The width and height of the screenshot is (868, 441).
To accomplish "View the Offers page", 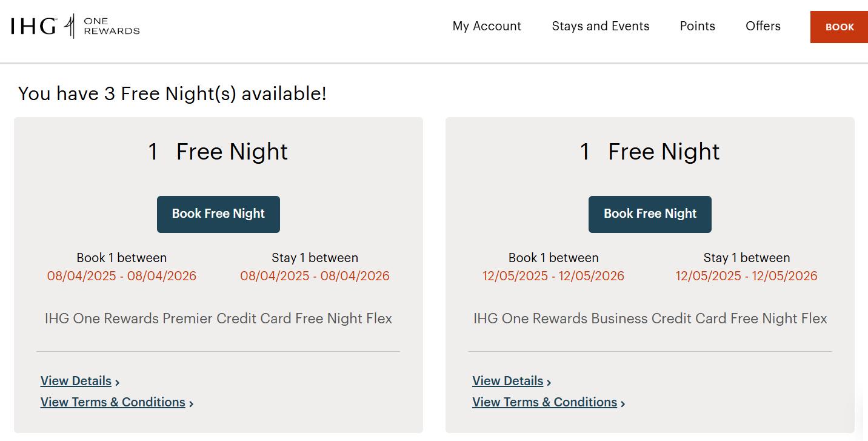I will [763, 26].
